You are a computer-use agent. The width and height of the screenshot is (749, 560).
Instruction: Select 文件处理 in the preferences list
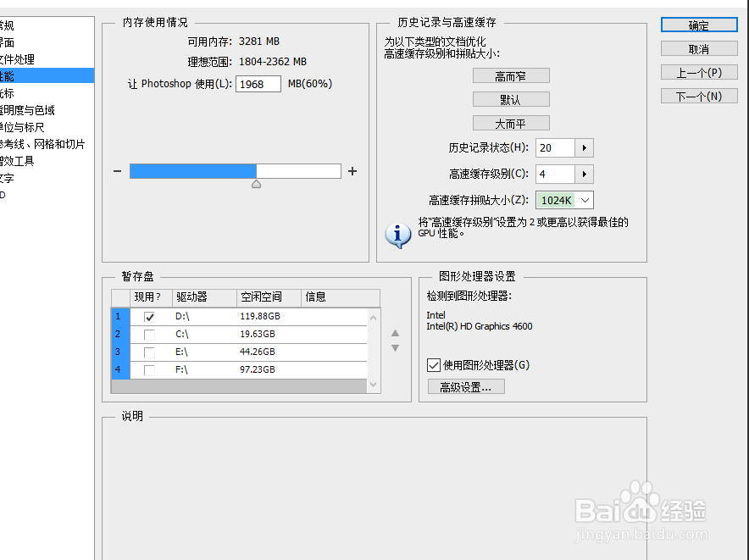click(47, 59)
